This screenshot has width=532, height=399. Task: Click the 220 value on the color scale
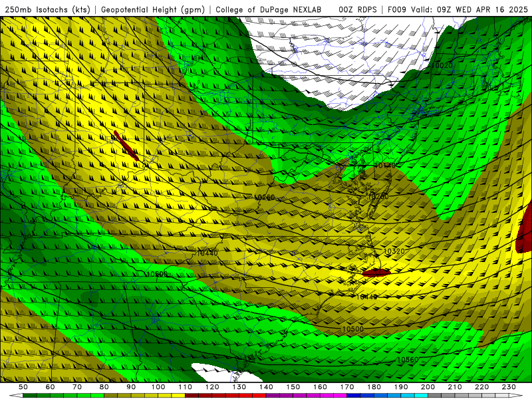481,387
